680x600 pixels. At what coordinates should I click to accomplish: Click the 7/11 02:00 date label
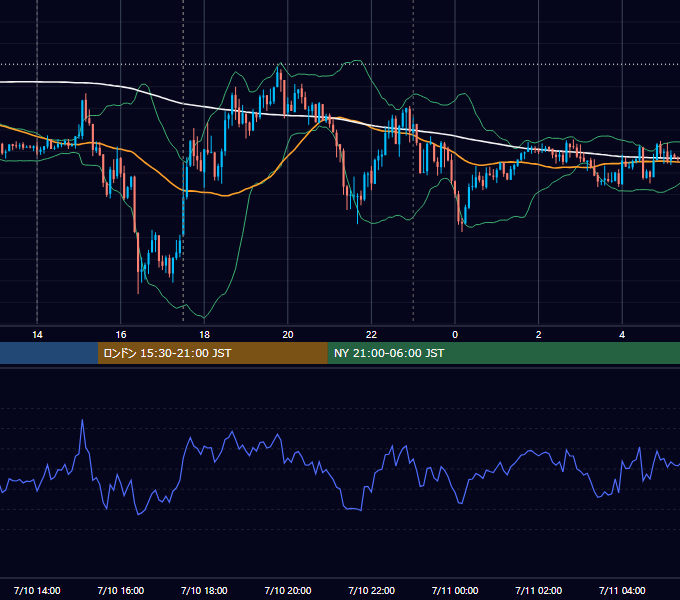coord(539,590)
